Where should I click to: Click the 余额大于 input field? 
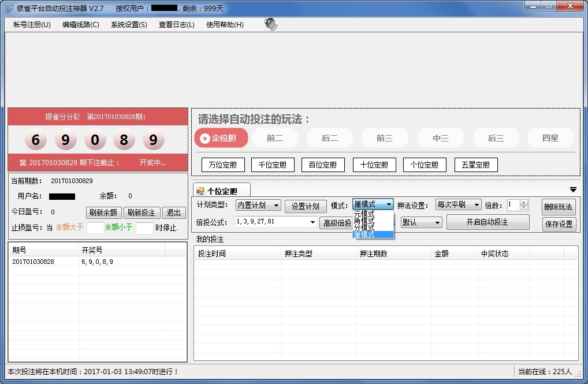pyautogui.click(x=95, y=228)
